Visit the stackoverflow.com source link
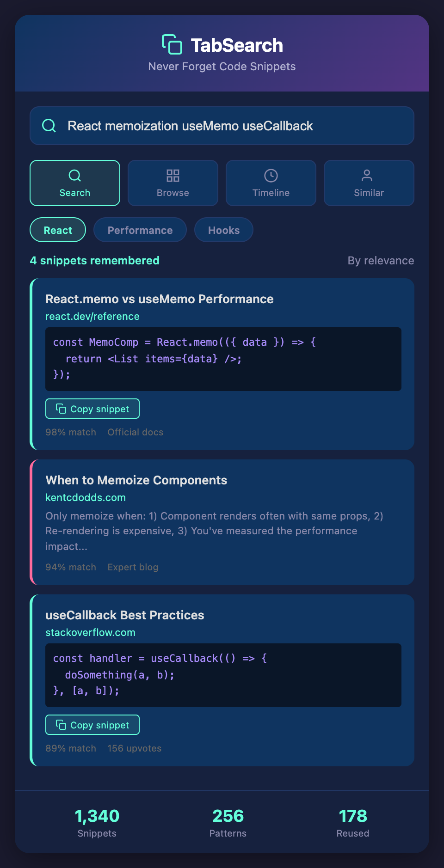The width and height of the screenshot is (444, 868). pos(90,632)
